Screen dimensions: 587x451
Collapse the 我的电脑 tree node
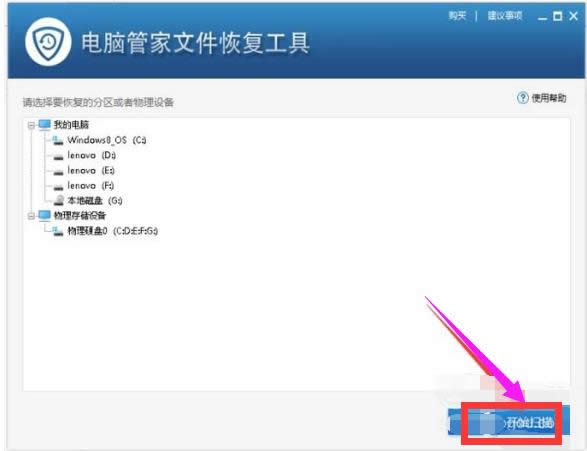tap(31, 125)
